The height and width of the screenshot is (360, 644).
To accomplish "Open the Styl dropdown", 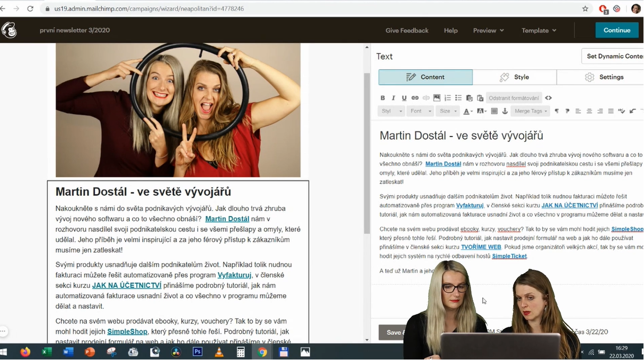I will coord(392,111).
